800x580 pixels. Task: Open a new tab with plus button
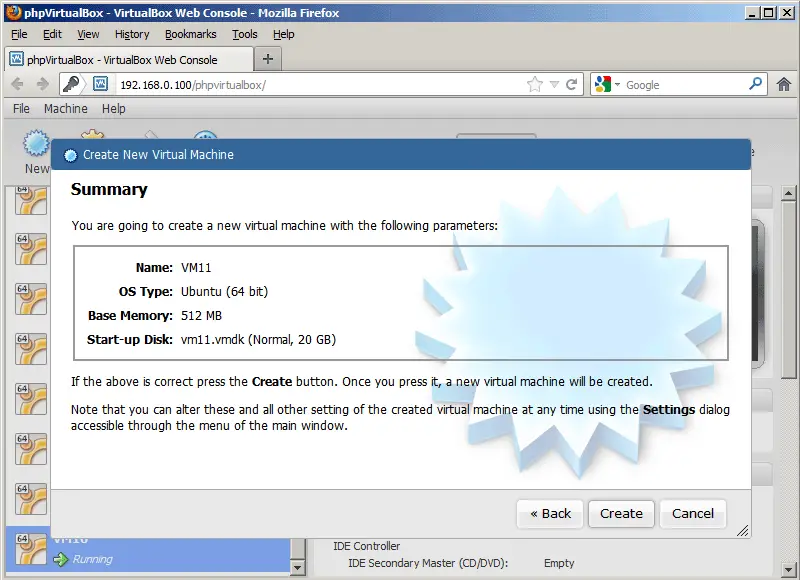coord(268,59)
